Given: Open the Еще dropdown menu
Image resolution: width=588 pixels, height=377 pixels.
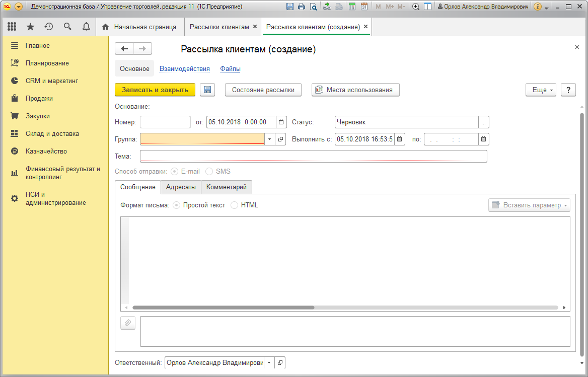Looking at the screenshot, I should [x=541, y=90].
